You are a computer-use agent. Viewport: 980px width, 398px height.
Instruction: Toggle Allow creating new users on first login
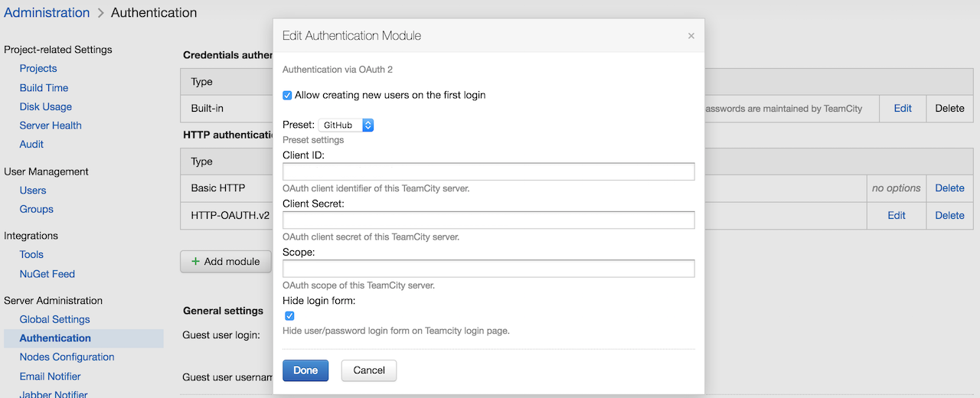pyautogui.click(x=287, y=96)
